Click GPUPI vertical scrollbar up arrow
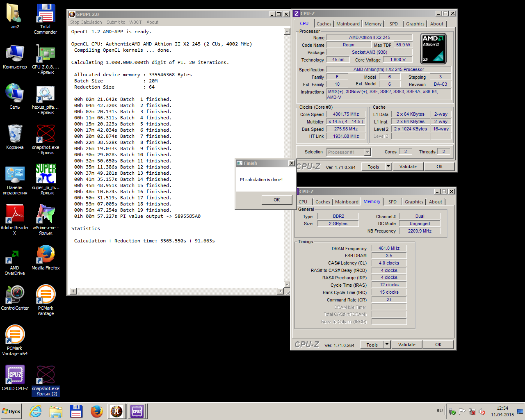 coord(287,32)
